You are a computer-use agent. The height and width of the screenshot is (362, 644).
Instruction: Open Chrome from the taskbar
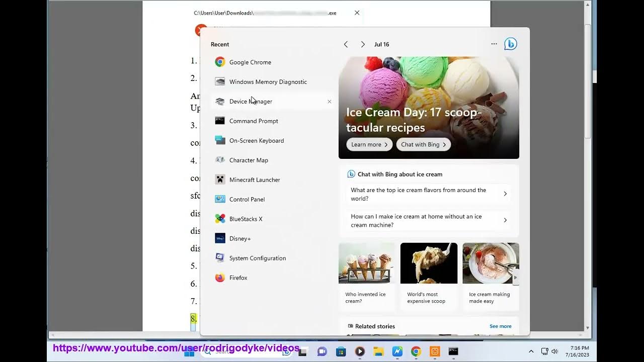pyautogui.click(x=416, y=352)
